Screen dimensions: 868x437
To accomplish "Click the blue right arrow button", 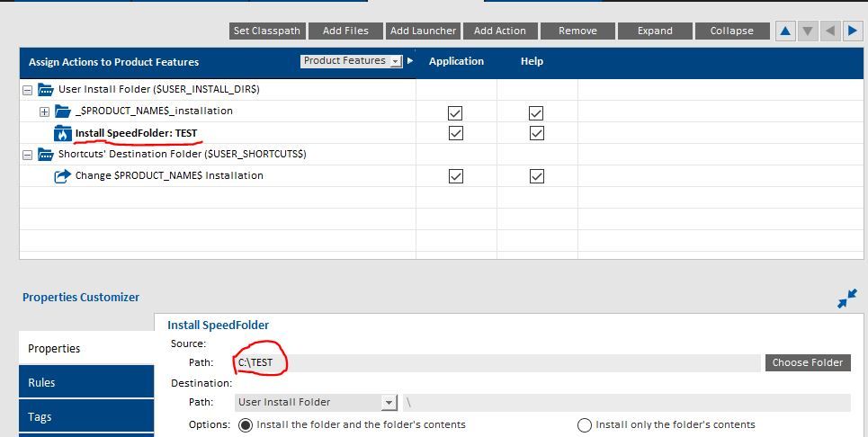I will tap(853, 31).
